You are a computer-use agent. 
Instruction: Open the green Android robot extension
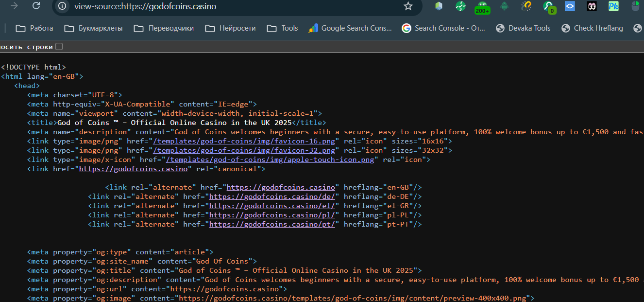click(x=505, y=6)
